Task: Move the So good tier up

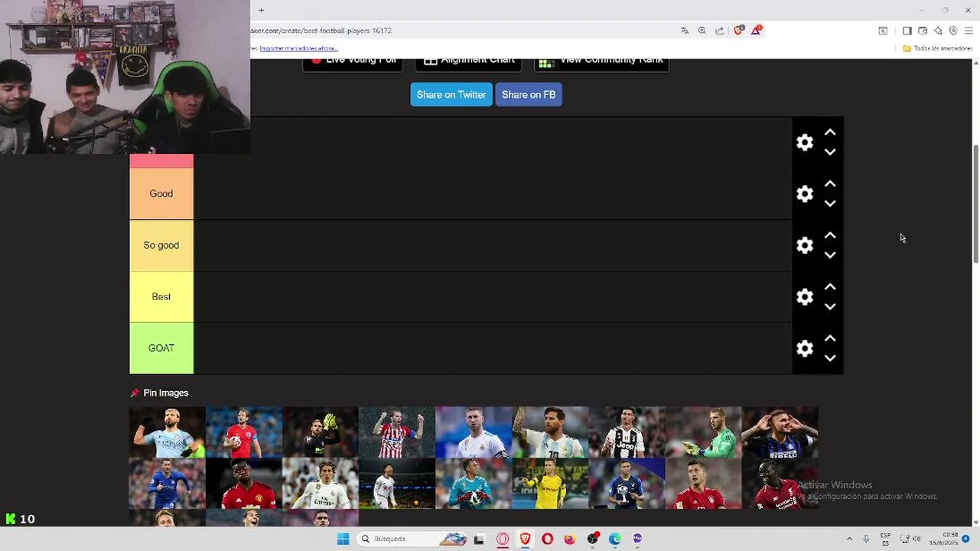Action: (x=830, y=236)
